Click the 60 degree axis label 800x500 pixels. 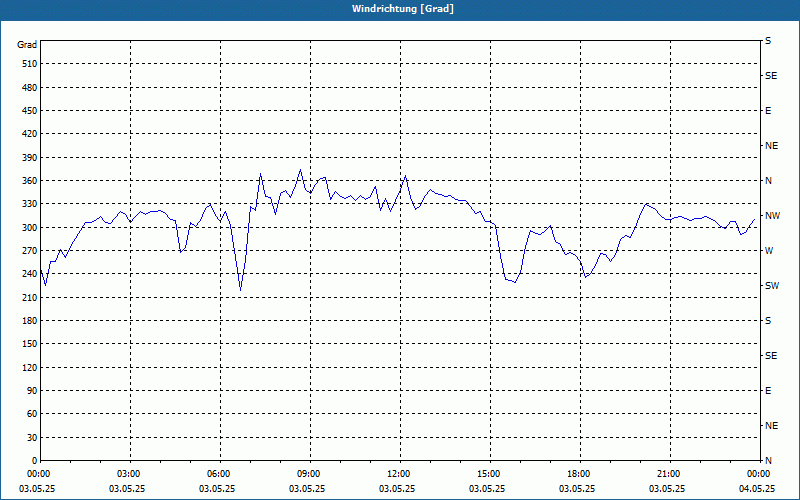[x=32, y=414]
